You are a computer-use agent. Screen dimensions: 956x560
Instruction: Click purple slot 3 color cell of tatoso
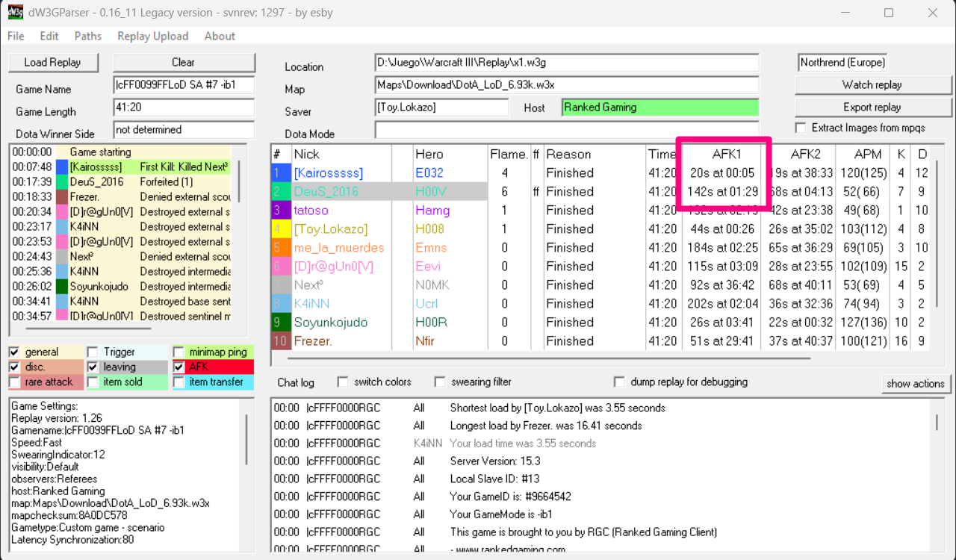tap(281, 211)
